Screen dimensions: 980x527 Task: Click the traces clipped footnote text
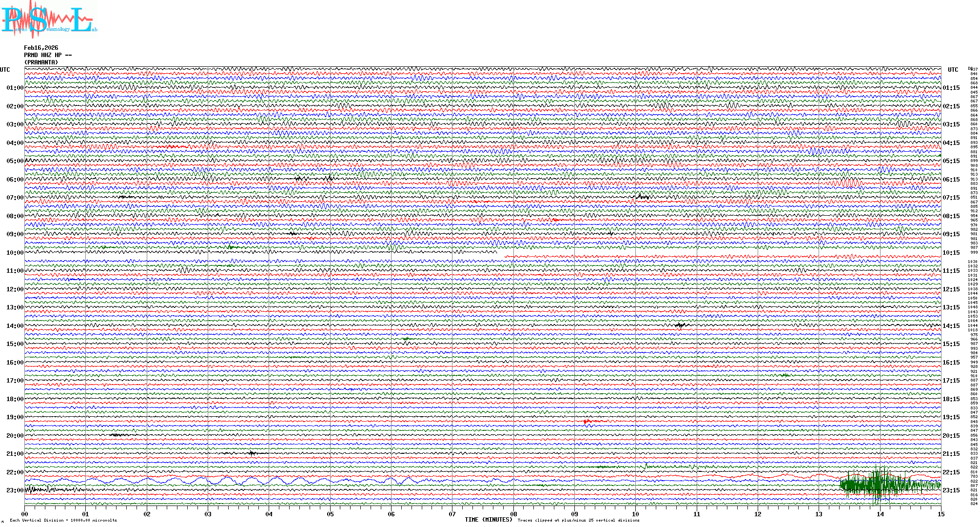578,520
